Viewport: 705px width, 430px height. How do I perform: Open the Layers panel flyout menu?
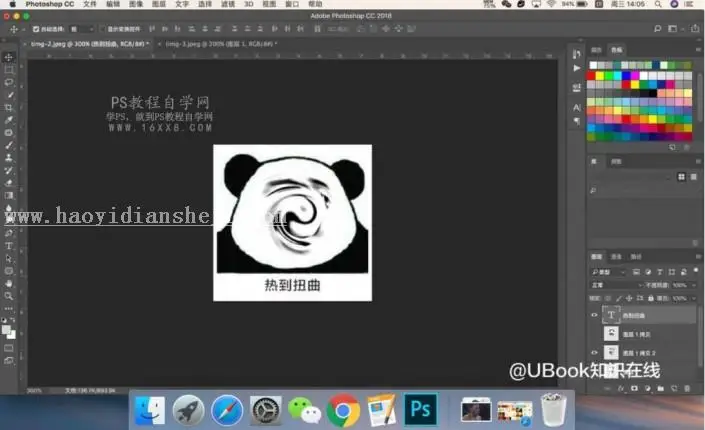click(698, 257)
